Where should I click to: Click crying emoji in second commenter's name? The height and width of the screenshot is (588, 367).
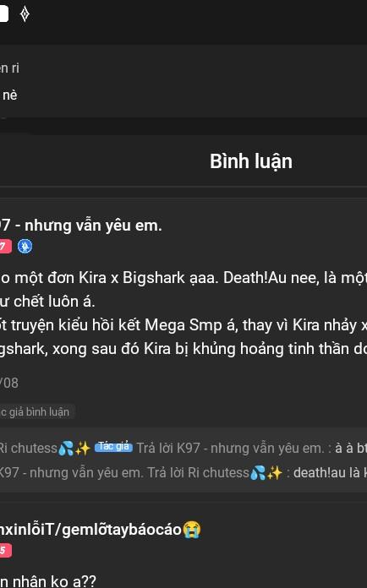coord(192,529)
